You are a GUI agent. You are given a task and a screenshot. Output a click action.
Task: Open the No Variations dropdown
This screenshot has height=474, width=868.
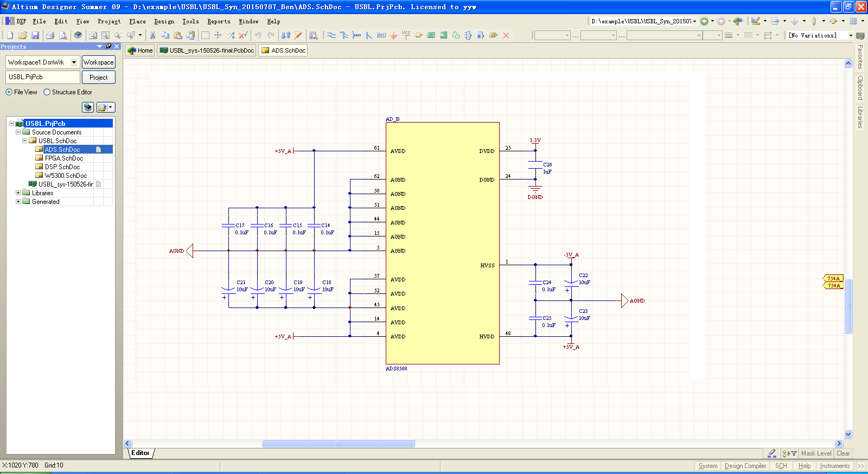pos(850,35)
